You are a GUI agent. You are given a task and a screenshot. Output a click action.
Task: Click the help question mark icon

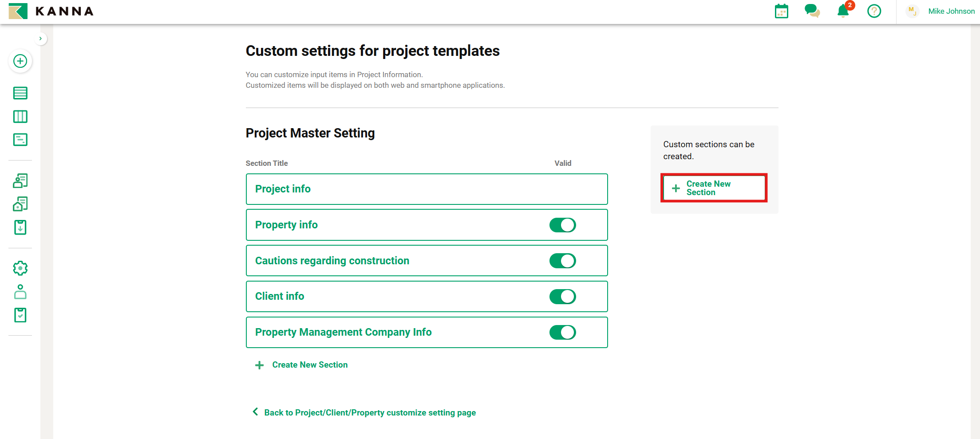click(x=874, y=11)
